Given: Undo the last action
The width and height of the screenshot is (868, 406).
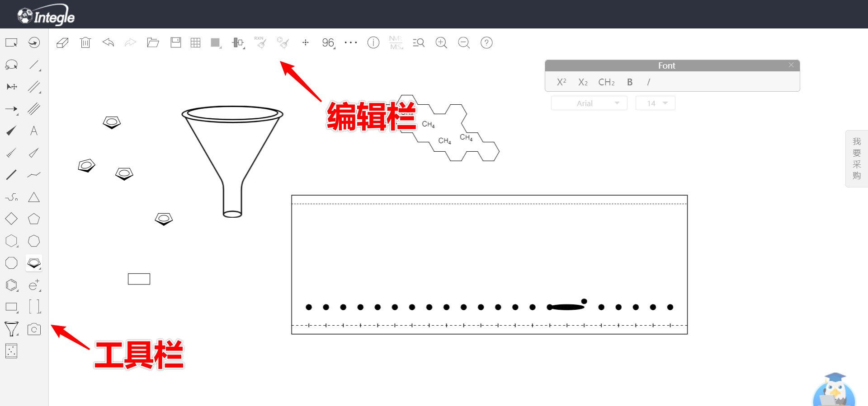Looking at the screenshot, I should pos(108,42).
